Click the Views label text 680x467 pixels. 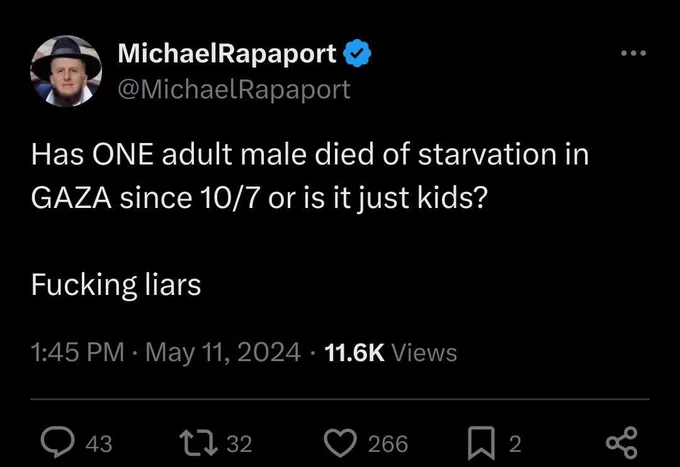(424, 352)
